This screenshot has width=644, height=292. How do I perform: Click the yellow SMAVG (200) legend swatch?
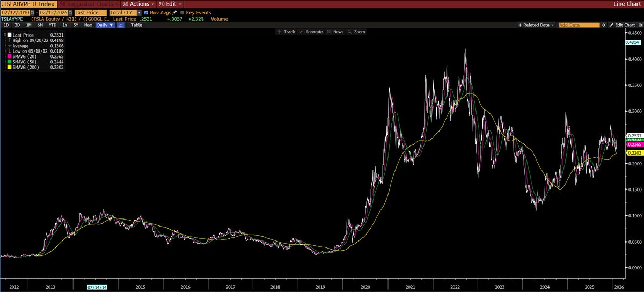point(9,67)
